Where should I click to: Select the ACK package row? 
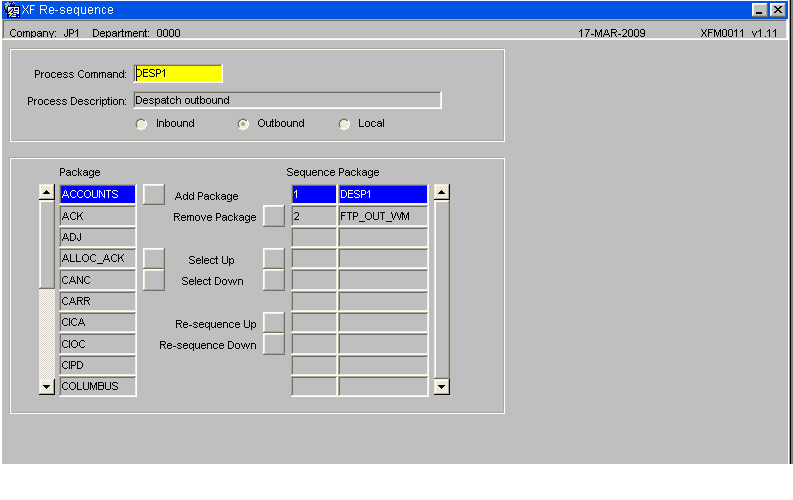pos(98,216)
